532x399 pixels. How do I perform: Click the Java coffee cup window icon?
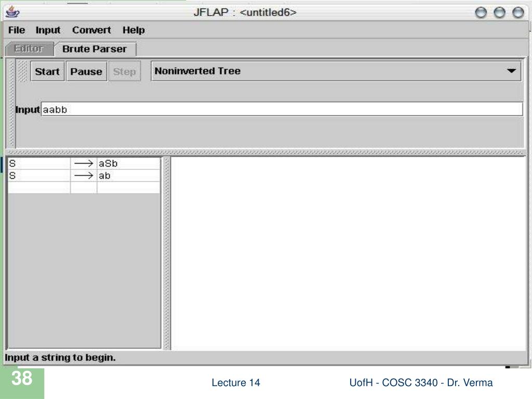[12, 12]
